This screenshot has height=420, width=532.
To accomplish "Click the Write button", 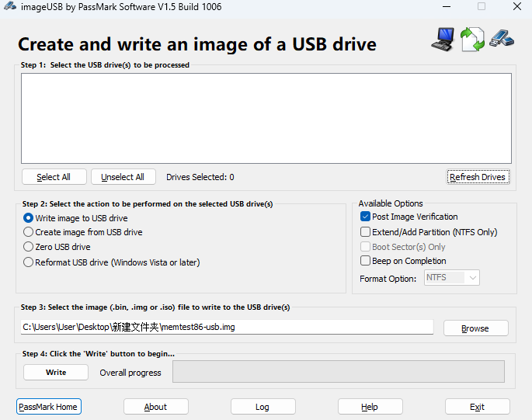I will pyautogui.click(x=56, y=373).
